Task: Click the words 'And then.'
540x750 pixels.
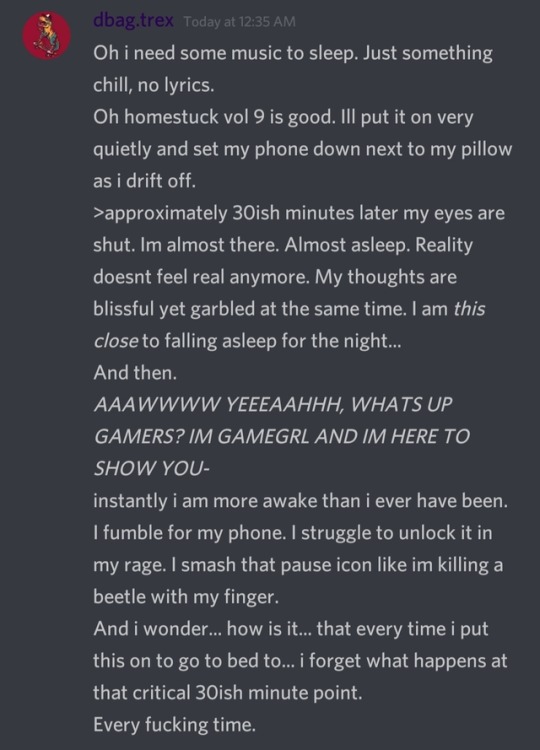Action: pos(135,373)
